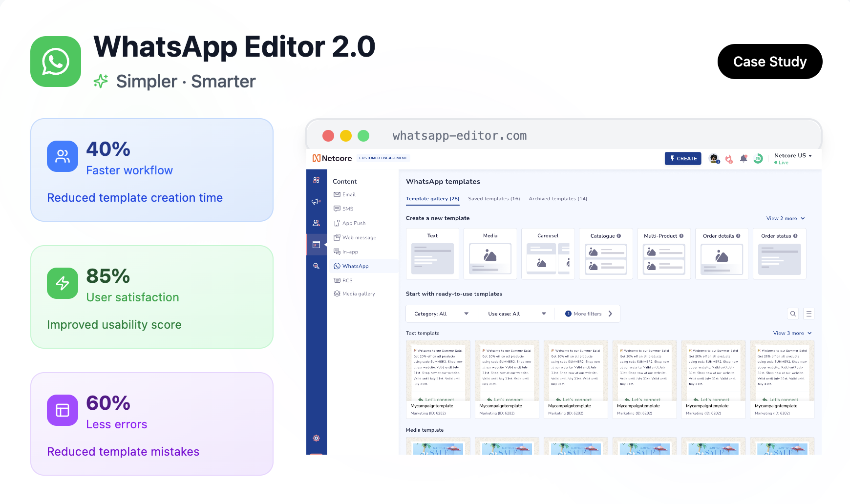This screenshot has height=504, width=850.
Task: Click the CREATE button
Action: pyautogui.click(x=683, y=159)
